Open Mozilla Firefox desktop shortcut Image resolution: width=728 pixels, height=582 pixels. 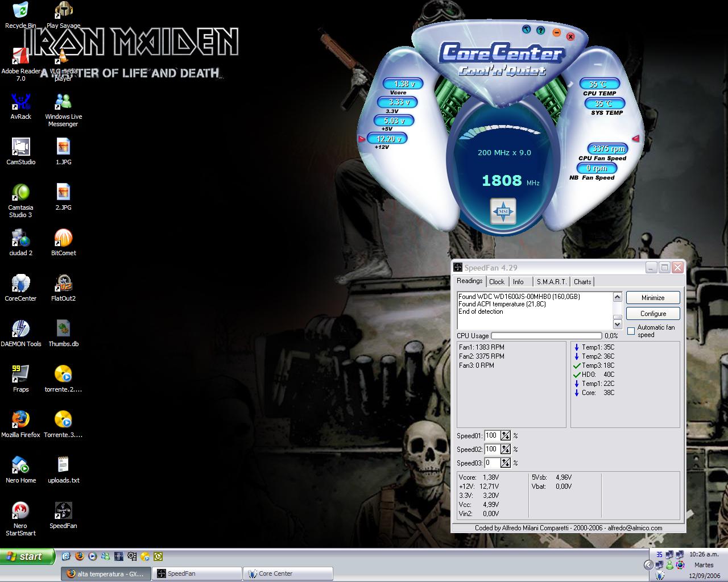(x=20, y=425)
